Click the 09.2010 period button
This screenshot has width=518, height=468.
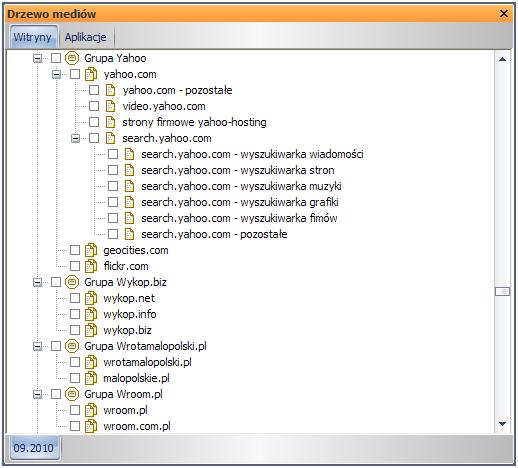coord(33,448)
